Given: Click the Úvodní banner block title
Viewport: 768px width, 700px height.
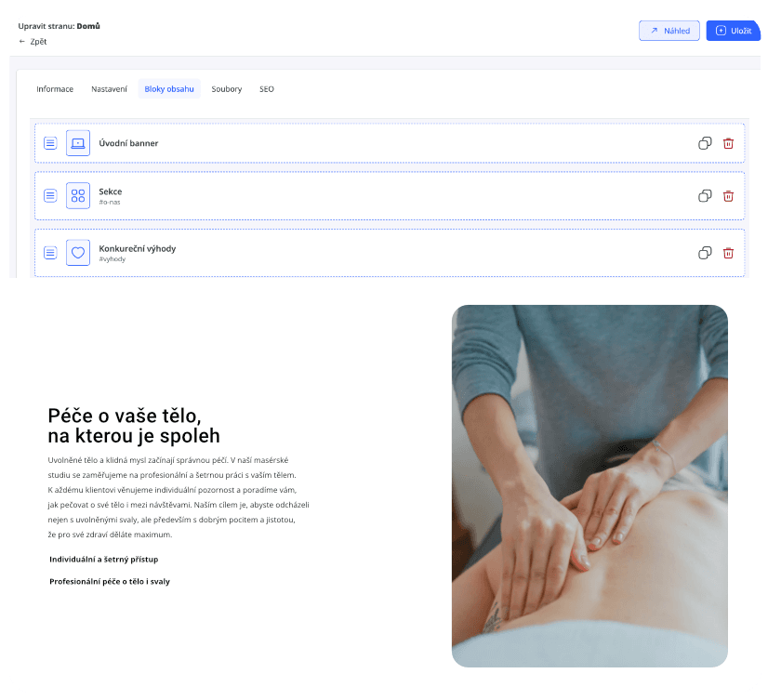Looking at the screenshot, I should (128, 143).
